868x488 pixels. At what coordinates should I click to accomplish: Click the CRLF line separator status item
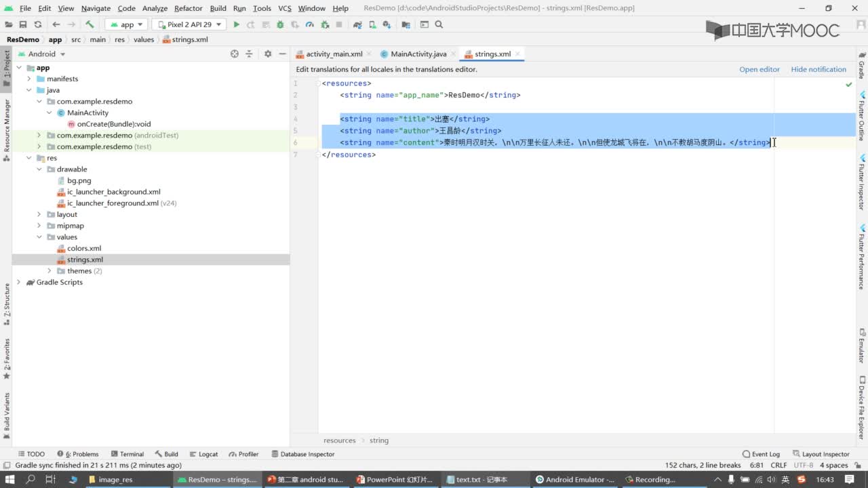point(778,465)
